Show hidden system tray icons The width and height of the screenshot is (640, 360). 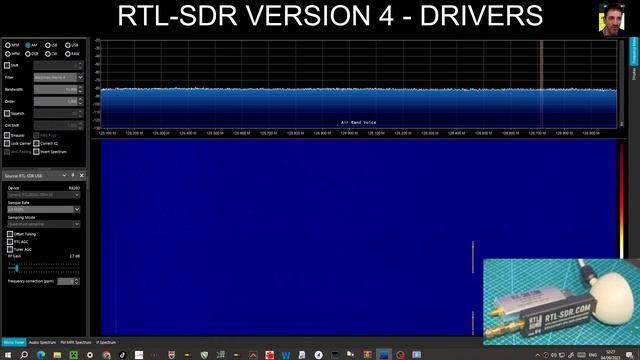[538, 355]
